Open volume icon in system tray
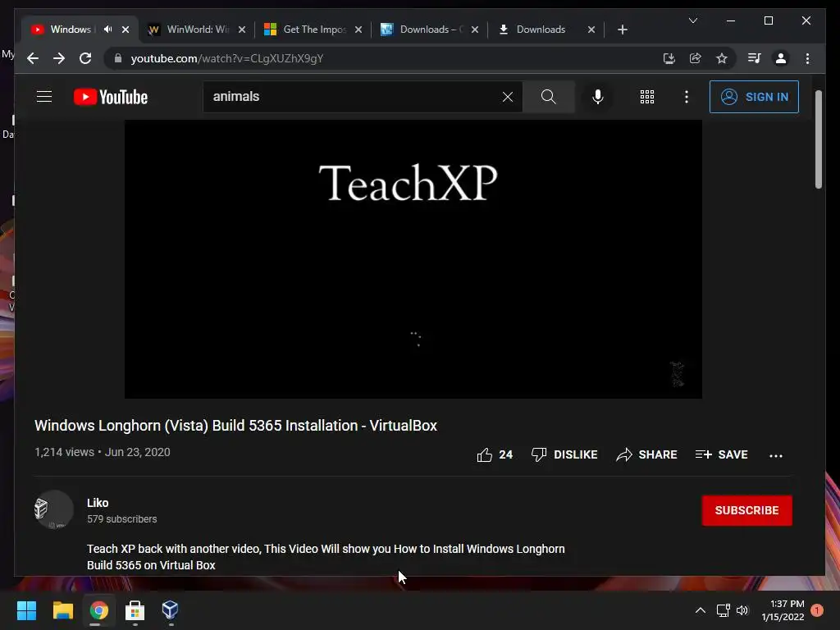840x630 pixels. (742, 610)
